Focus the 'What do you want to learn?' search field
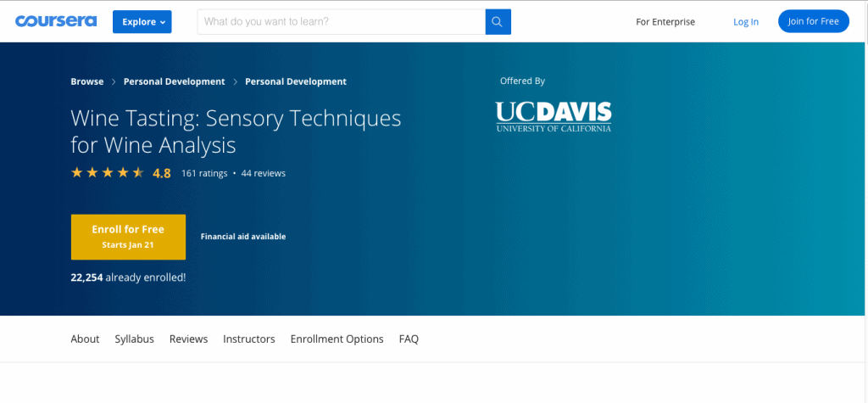This screenshot has width=868, height=403. pos(341,22)
